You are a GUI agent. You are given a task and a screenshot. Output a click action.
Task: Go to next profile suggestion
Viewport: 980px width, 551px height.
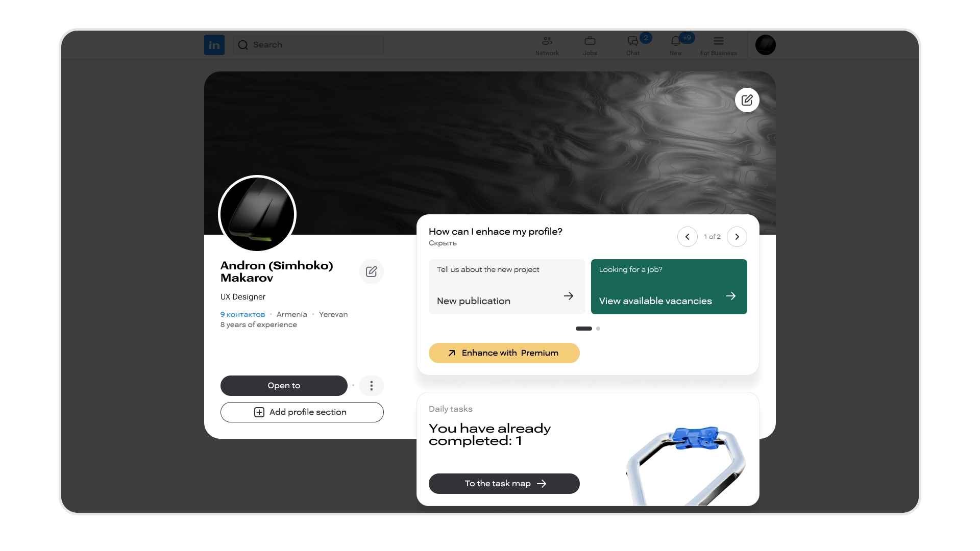[737, 237]
